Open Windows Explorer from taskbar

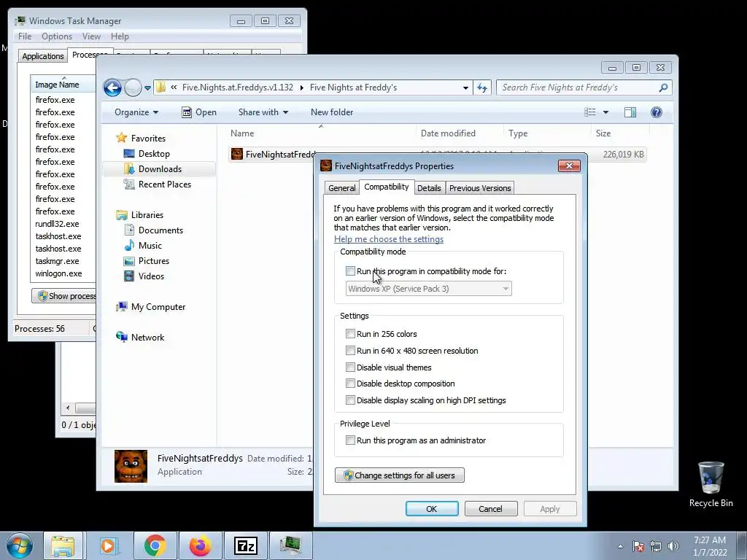tap(63, 545)
